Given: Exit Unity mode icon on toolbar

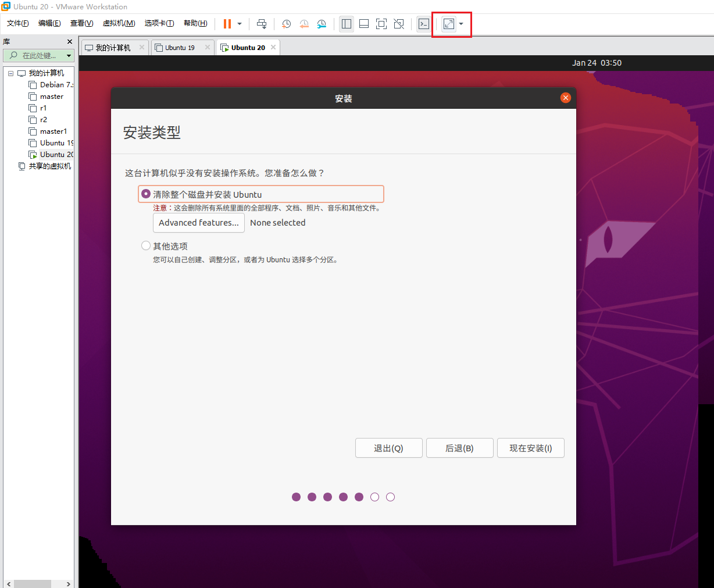Looking at the screenshot, I should [399, 24].
